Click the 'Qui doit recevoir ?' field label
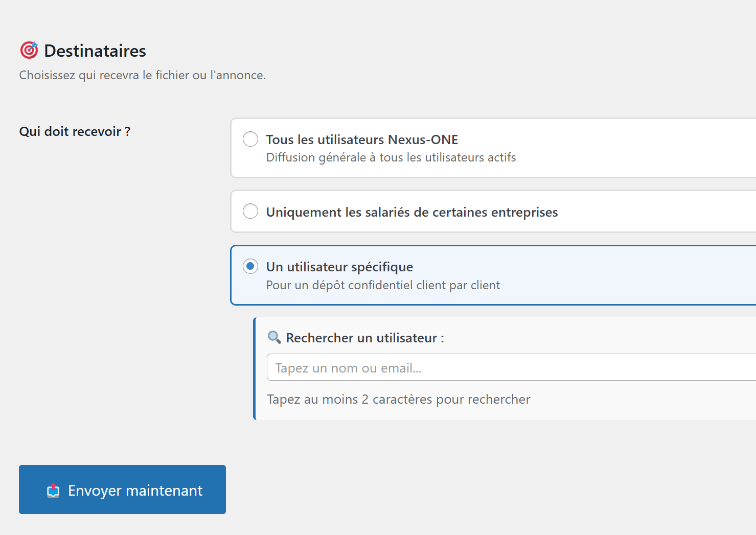This screenshot has height=535, width=756. coord(75,131)
